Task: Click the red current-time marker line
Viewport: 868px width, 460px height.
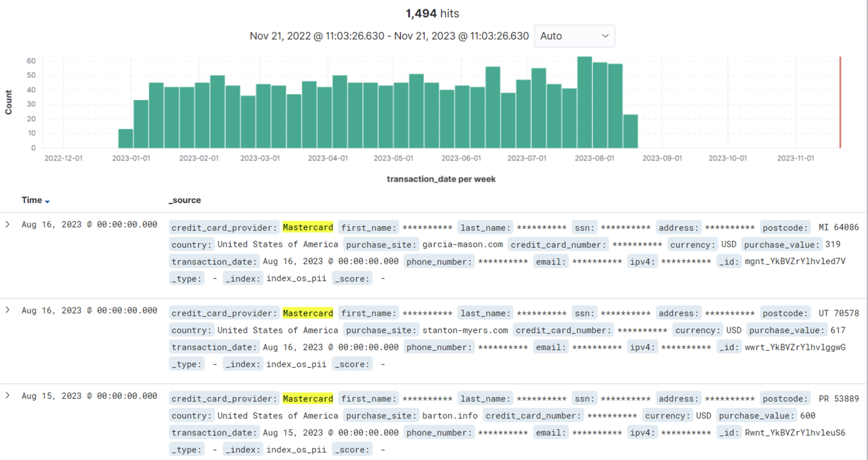Action: (x=840, y=102)
